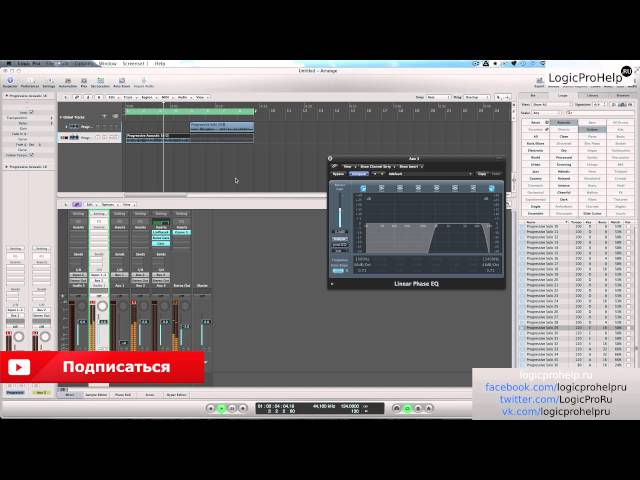Click the Flex toolbar icon
640x480 pixels.
pos(84,81)
